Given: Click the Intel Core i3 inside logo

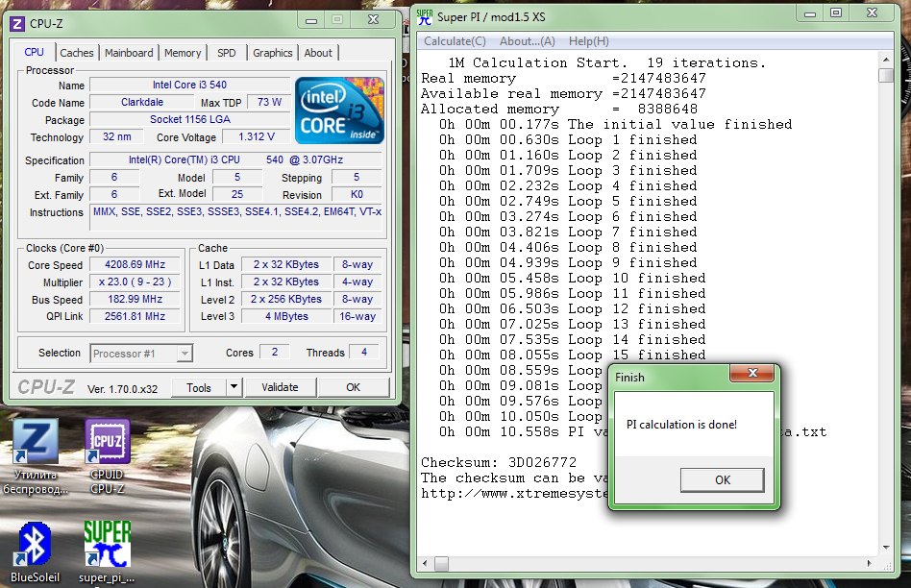Looking at the screenshot, I should (x=339, y=110).
